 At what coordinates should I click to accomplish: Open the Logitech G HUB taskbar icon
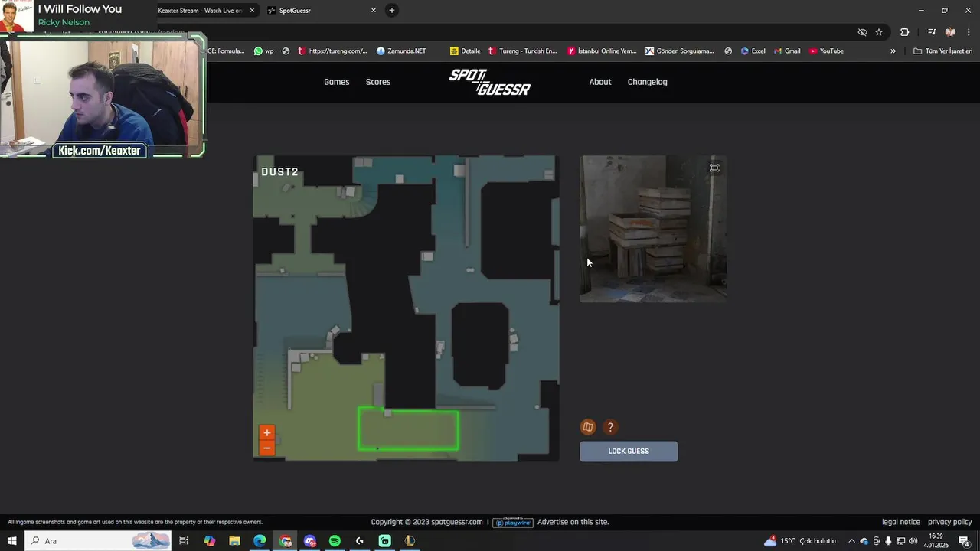[360, 541]
